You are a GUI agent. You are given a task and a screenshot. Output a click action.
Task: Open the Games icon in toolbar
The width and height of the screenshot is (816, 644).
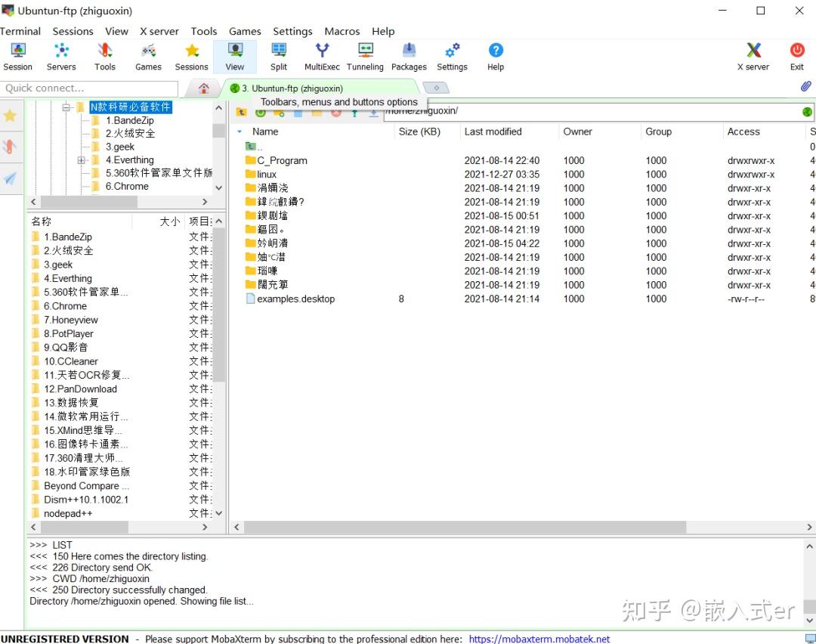148,54
